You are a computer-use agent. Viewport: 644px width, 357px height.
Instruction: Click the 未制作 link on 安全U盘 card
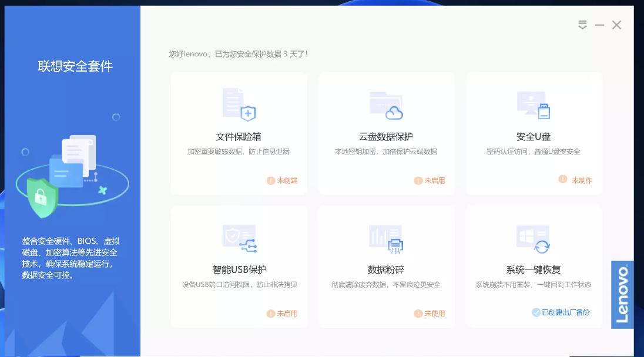[581, 181]
